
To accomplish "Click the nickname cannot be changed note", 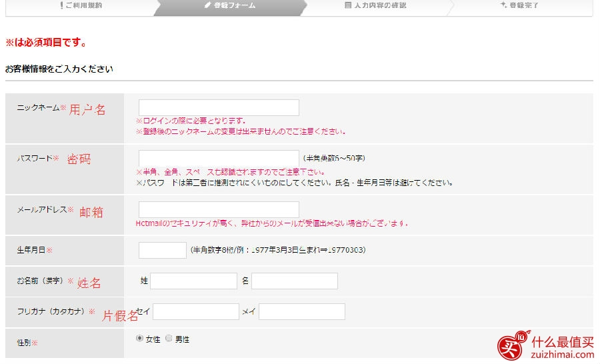I will click(x=241, y=132).
